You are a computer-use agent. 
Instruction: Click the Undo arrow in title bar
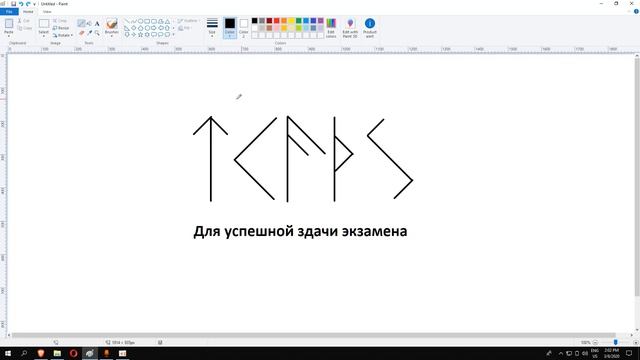click(x=21, y=4)
